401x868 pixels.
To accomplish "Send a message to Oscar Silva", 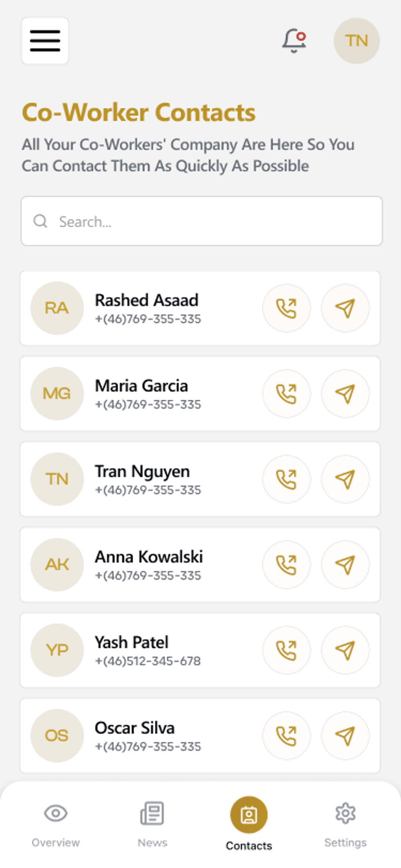I will coord(345,736).
